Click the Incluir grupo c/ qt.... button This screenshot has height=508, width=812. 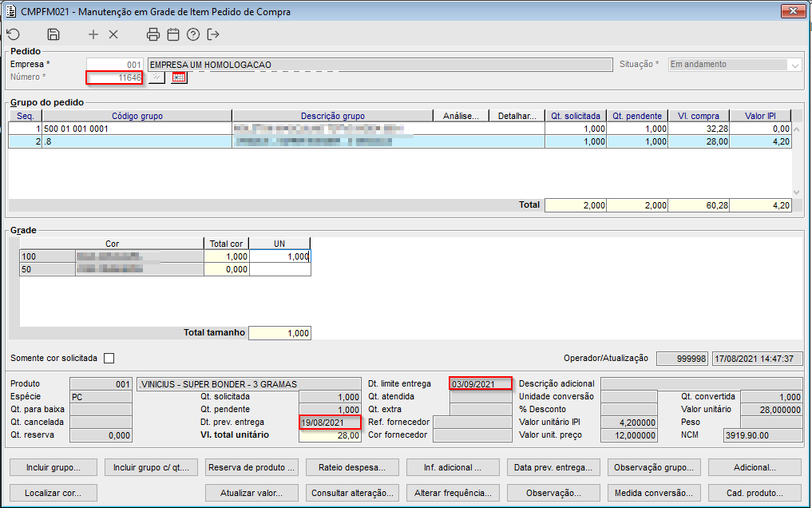151,467
